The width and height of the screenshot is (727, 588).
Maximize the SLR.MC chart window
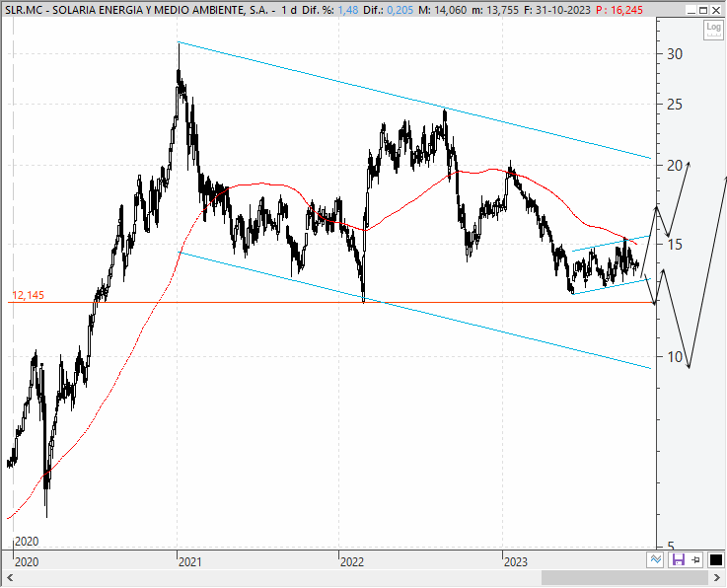[x=703, y=10]
